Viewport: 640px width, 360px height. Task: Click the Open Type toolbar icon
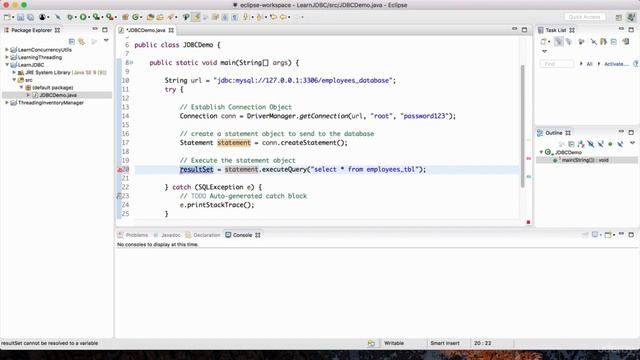pos(150,17)
